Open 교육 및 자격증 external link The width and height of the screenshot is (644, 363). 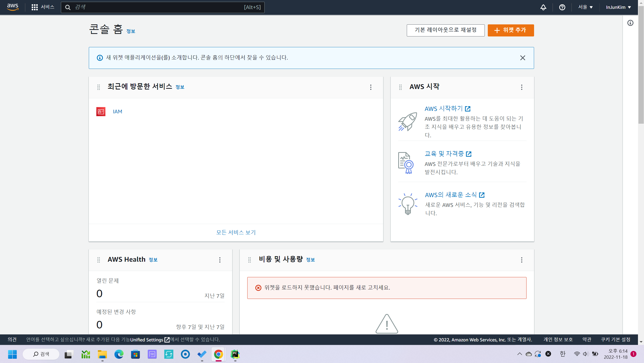point(448,154)
